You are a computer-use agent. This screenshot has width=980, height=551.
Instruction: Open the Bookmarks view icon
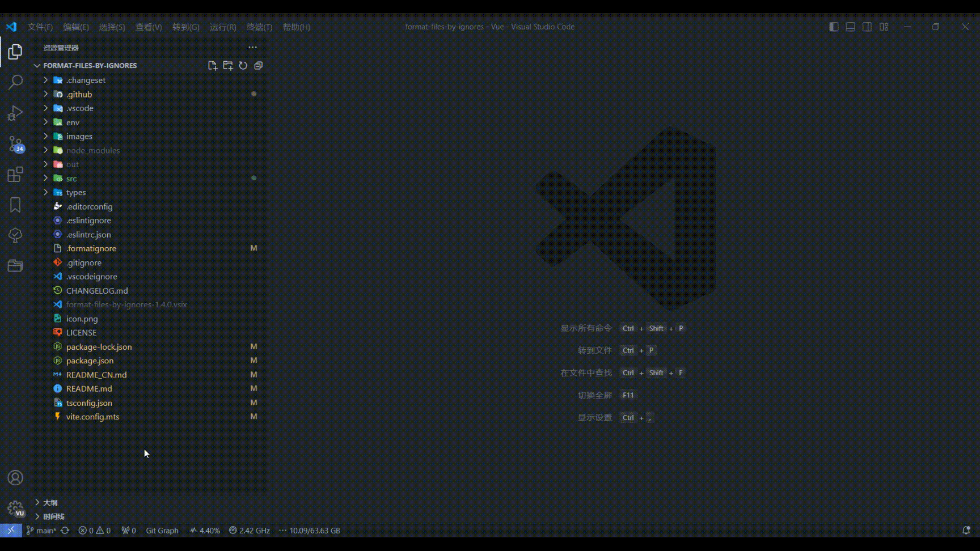[x=15, y=205]
